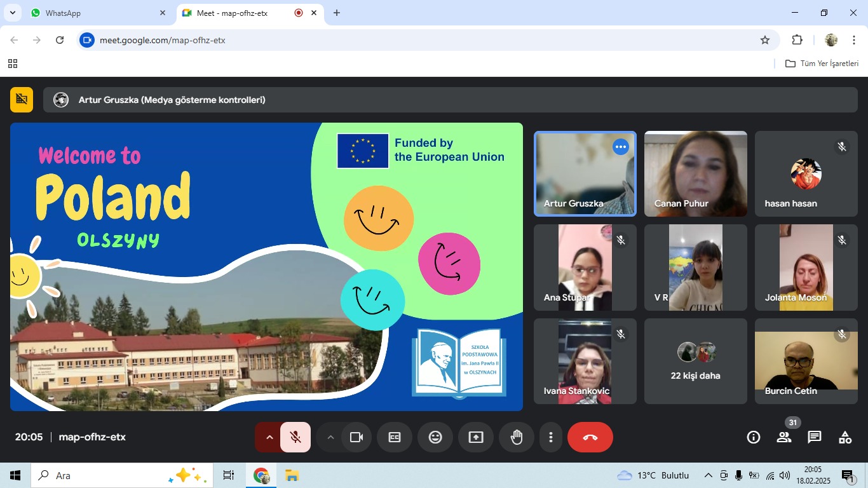Open the emoji reactions picker
868x488 pixels.
tap(435, 437)
